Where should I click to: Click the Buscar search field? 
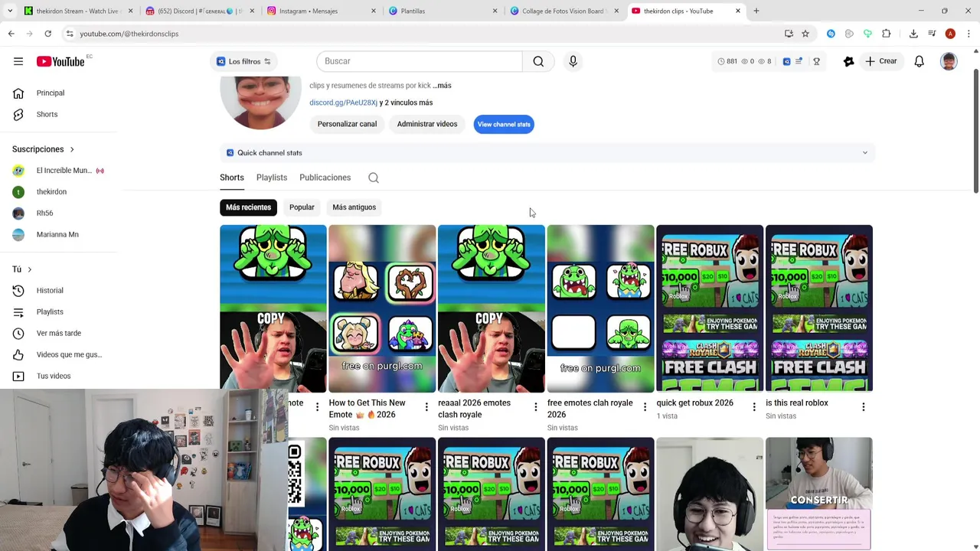coord(420,61)
